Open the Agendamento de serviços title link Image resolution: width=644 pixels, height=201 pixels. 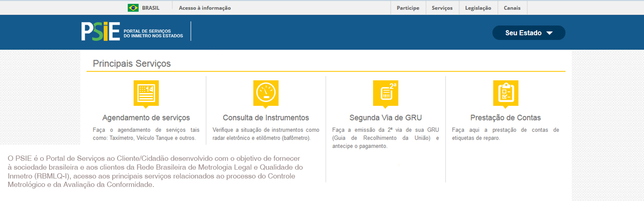point(146,118)
